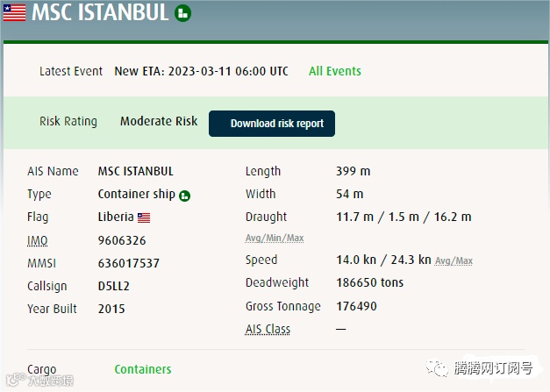550x392 pixels.
Task: Select the AIS Name value MSC ISTANBUL
Action: pyautogui.click(x=136, y=171)
